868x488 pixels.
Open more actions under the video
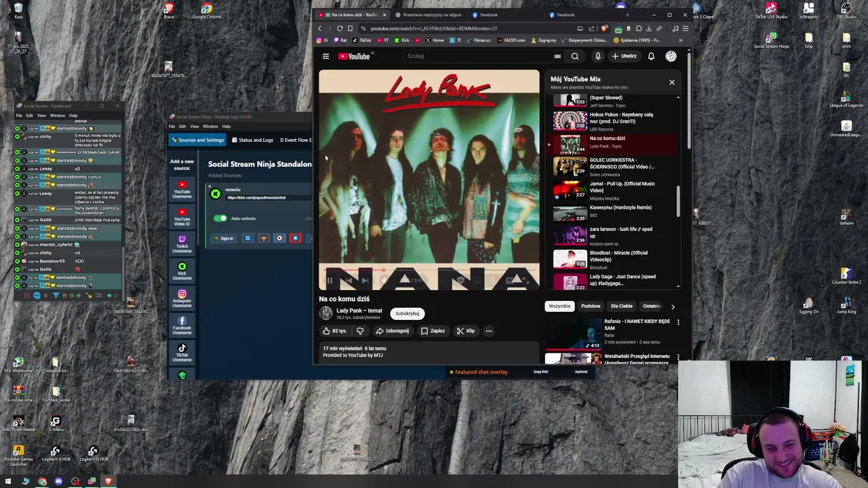(488, 331)
